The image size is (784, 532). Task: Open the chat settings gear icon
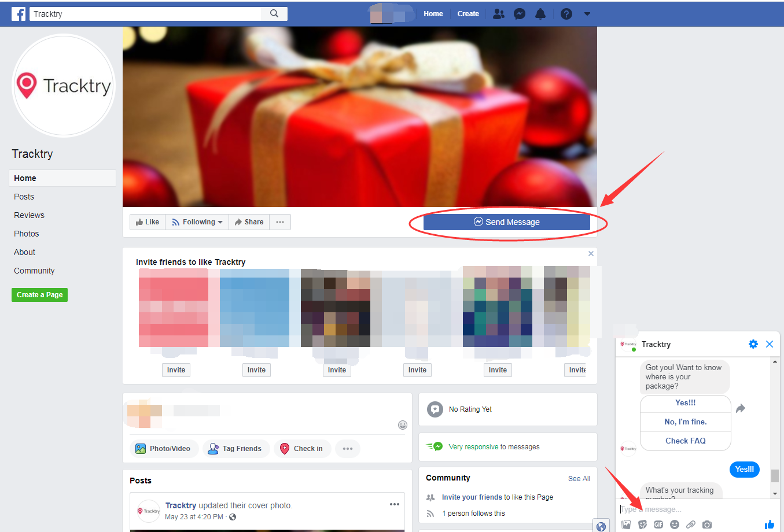[753, 344]
